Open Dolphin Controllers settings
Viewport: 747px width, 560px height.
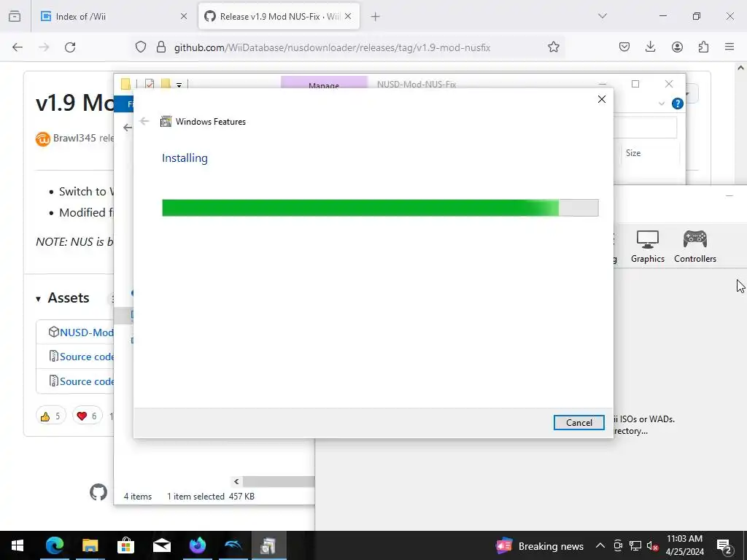point(695,246)
